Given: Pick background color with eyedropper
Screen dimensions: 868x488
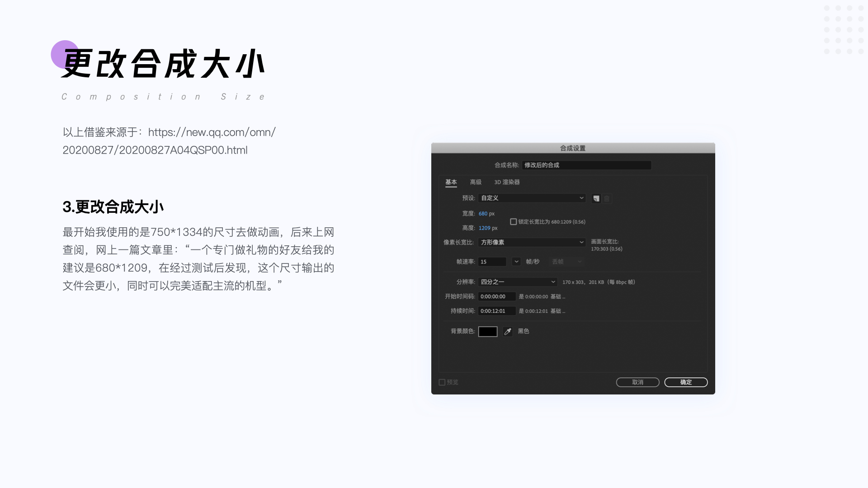Looking at the screenshot, I should pyautogui.click(x=508, y=332).
